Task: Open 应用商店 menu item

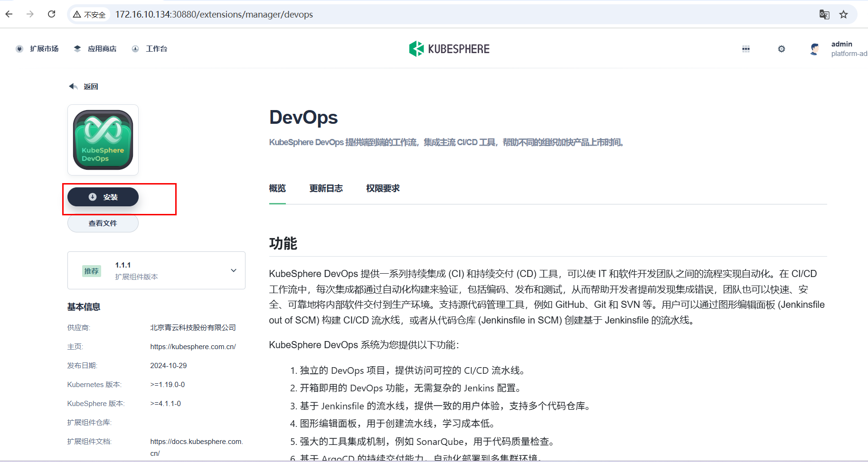Action: (102, 49)
